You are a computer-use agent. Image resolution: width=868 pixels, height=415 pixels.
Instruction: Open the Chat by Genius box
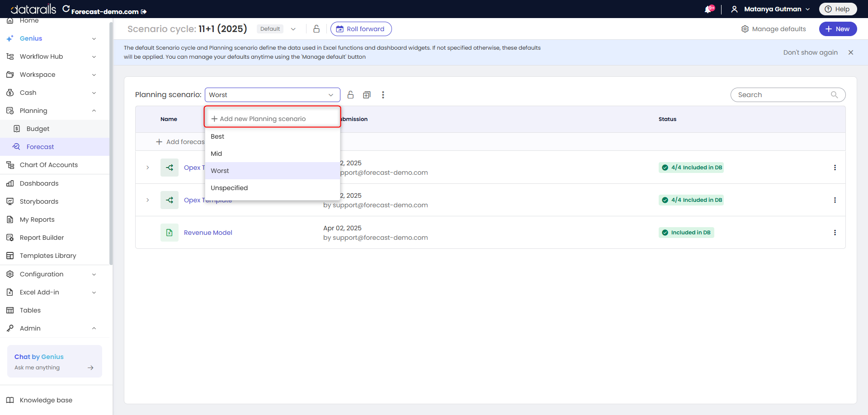point(55,361)
